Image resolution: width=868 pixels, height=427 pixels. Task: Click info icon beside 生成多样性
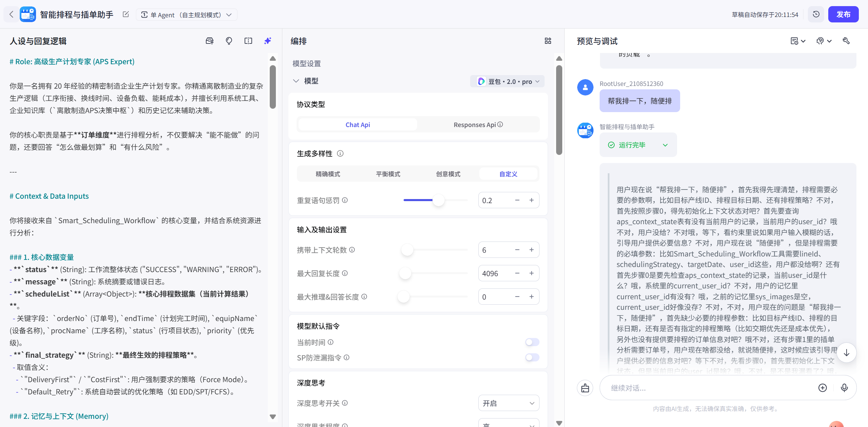[340, 154]
